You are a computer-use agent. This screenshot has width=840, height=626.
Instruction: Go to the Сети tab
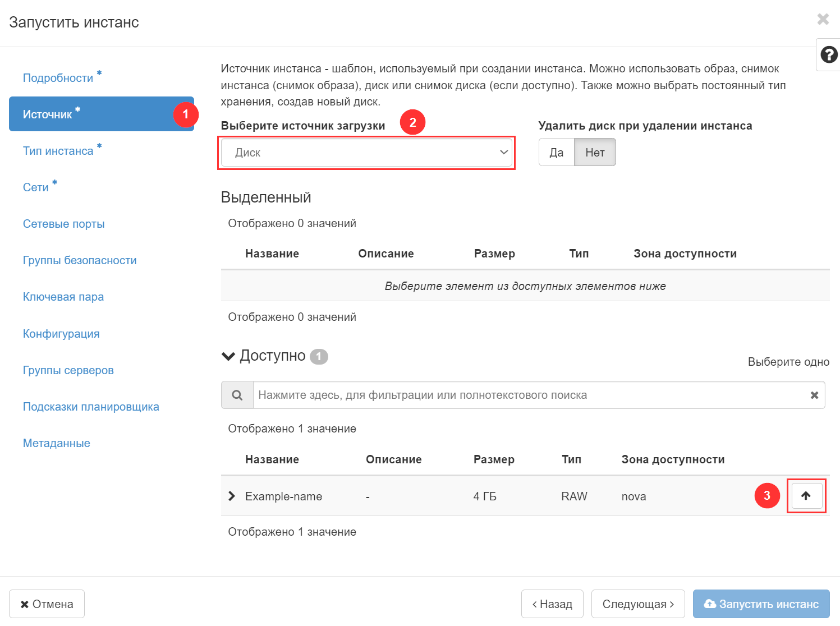[35, 187]
